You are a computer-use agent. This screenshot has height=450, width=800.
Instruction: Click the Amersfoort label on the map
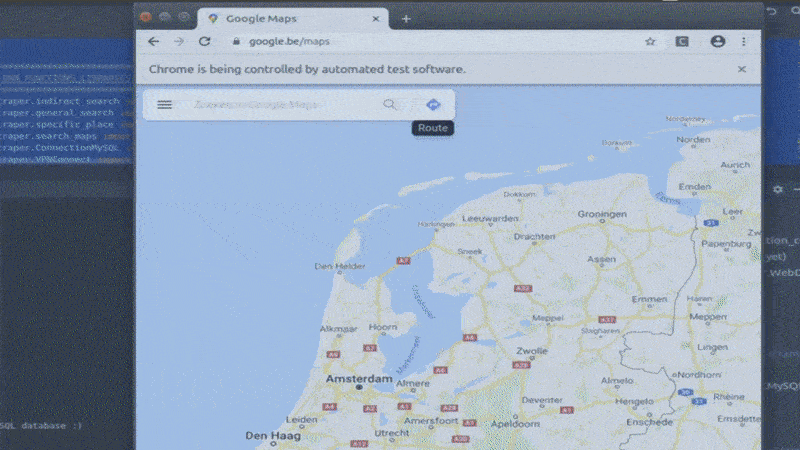(x=431, y=421)
